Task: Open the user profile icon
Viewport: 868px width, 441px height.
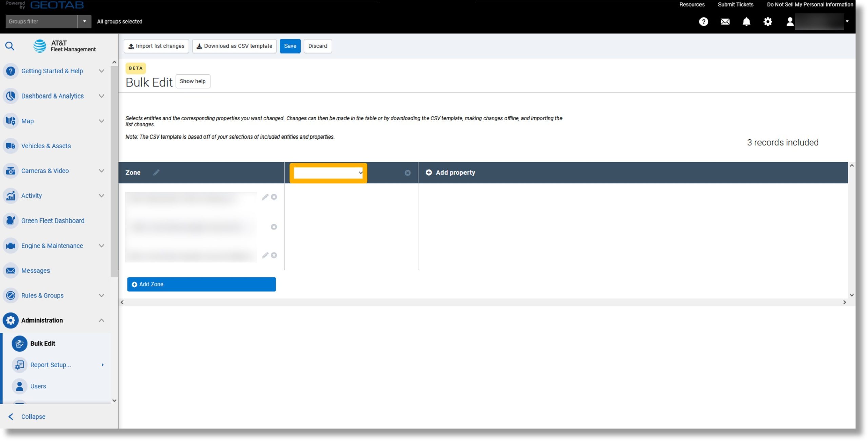Action: (790, 22)
